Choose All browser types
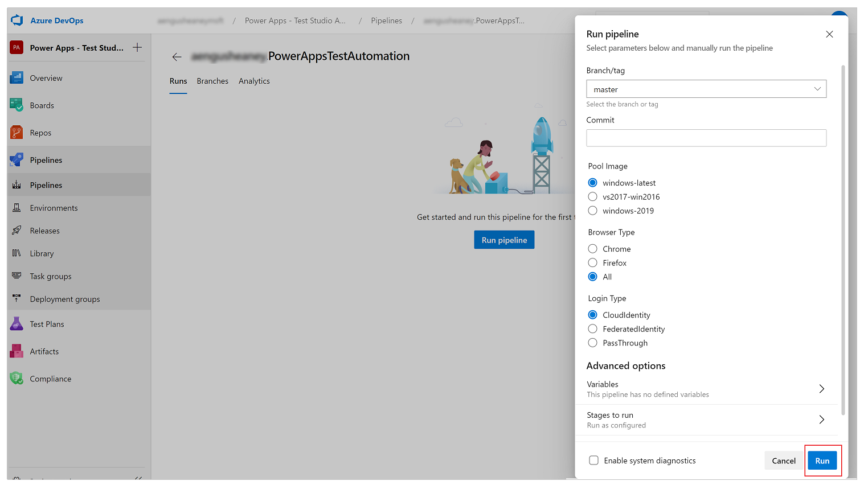This screenshot has height=485, width=868. coord(593,277)
